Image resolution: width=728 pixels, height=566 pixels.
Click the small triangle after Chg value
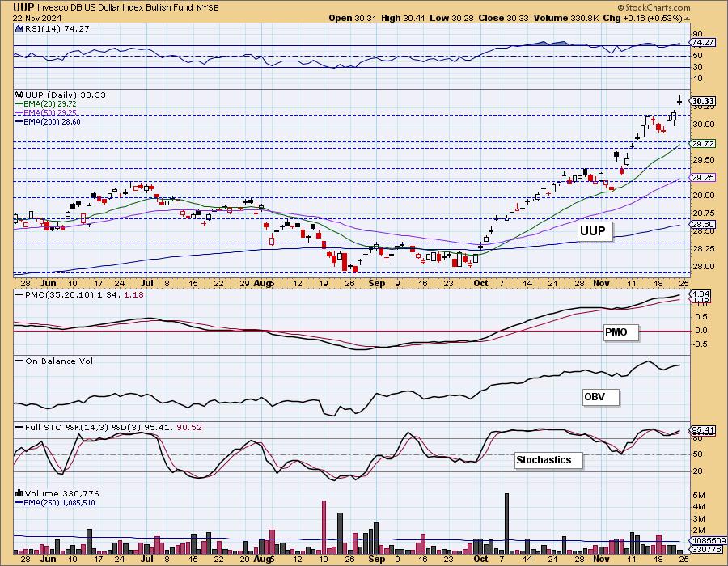point(687,19)
